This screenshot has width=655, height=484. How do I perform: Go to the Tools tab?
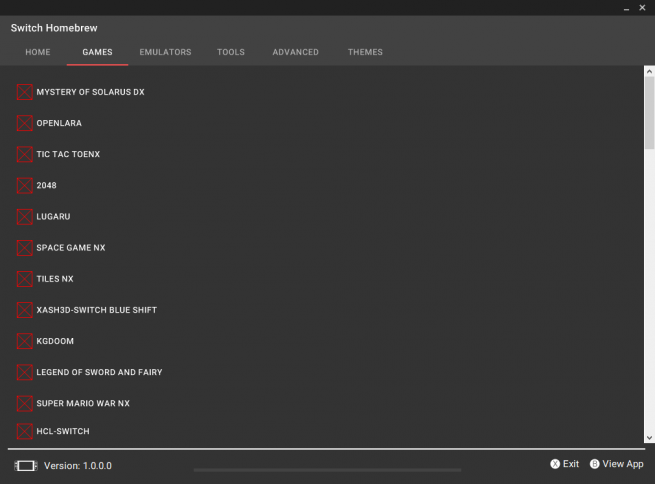(x=231, y=52)
